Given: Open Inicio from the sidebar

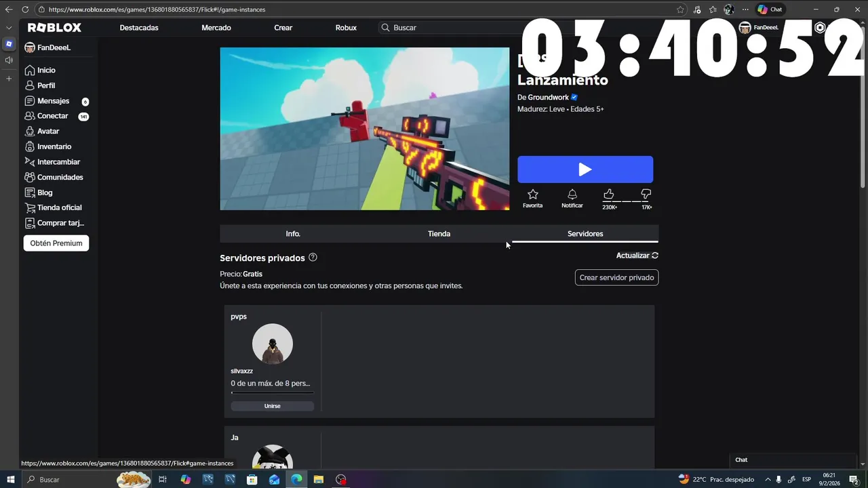Looking at the screenshot, I should [x=40, y=70].
